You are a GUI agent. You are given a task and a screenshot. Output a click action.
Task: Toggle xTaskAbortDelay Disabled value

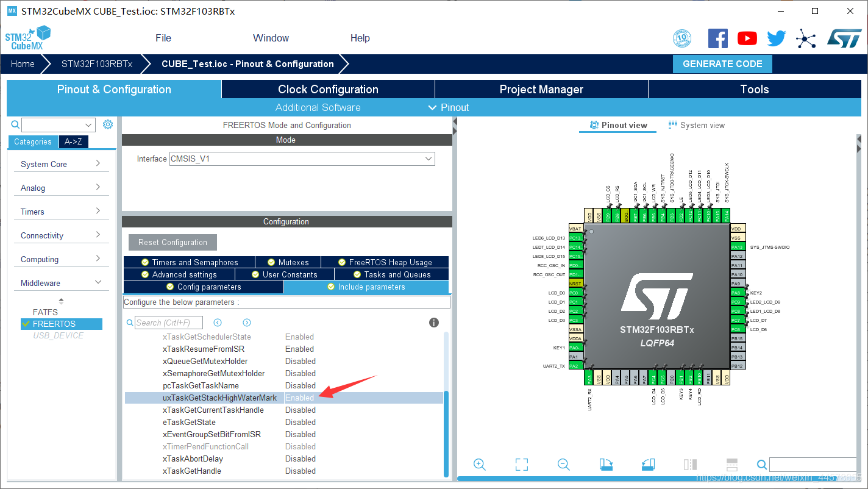tap(301, 459)
